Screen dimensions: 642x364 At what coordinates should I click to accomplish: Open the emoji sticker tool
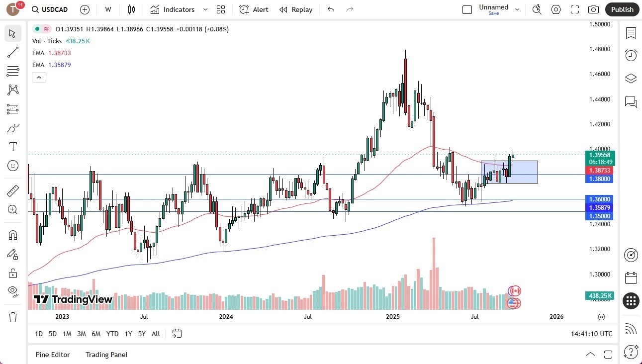[x=12, y=165]
